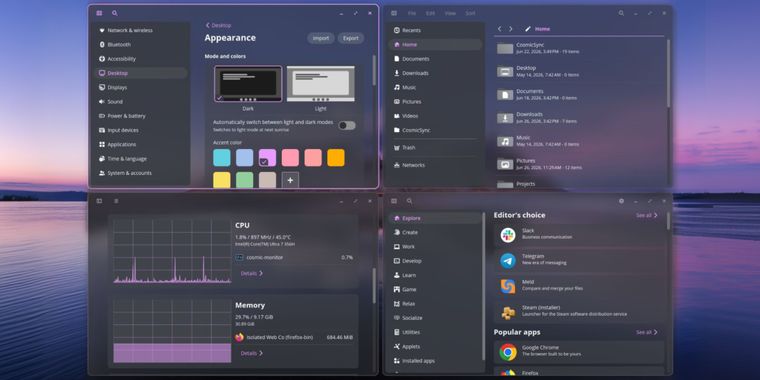Click the search icon in app store
Viewport: 760px width, 380px height.
(410, 201)
